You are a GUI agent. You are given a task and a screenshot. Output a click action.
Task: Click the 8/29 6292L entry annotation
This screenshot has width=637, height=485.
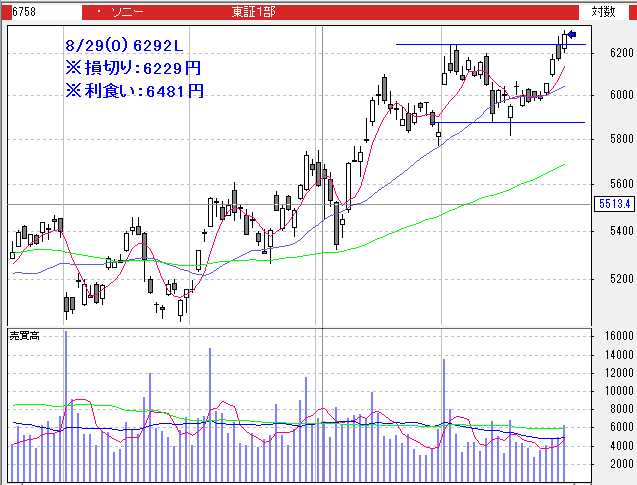click(124, 46)
